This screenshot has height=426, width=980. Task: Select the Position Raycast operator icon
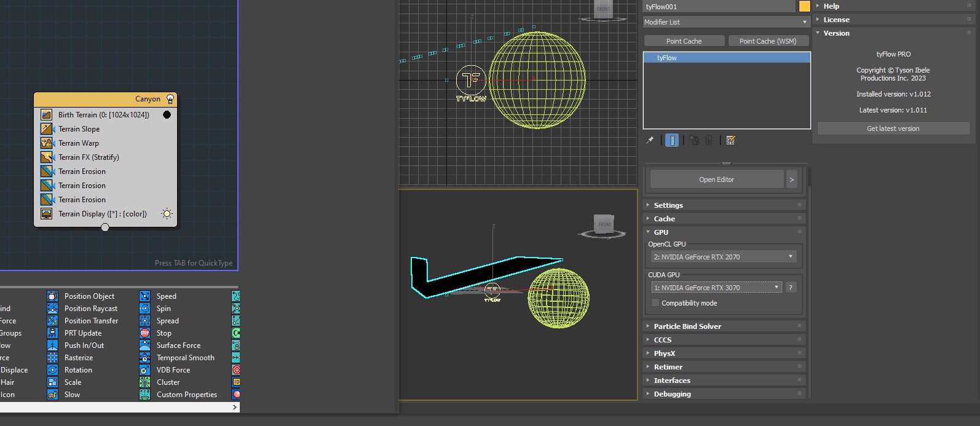[53, 309]
